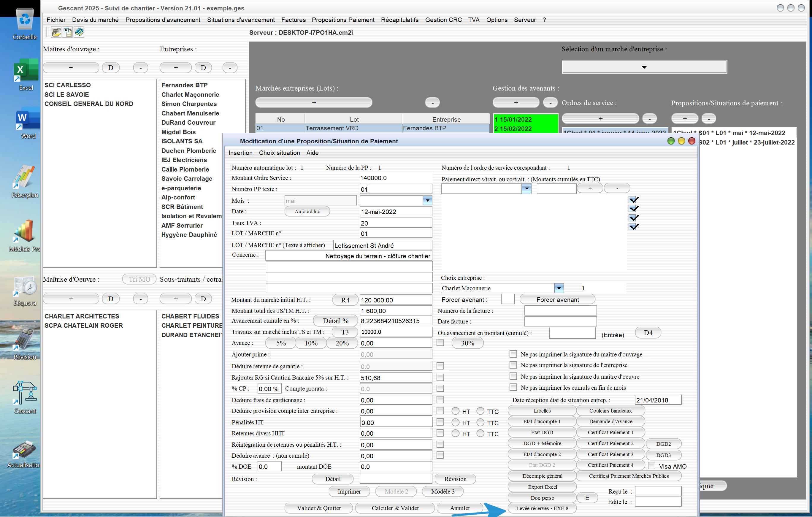This screenshot has width=812, height=517.
Task: Select the green avenant entry 1 15/01/2022
Action: 525,119
